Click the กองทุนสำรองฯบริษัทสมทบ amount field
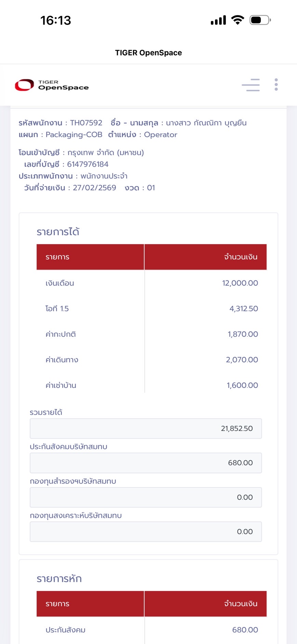The height and width of the screenshot is (644, 297). pos(146,497)
